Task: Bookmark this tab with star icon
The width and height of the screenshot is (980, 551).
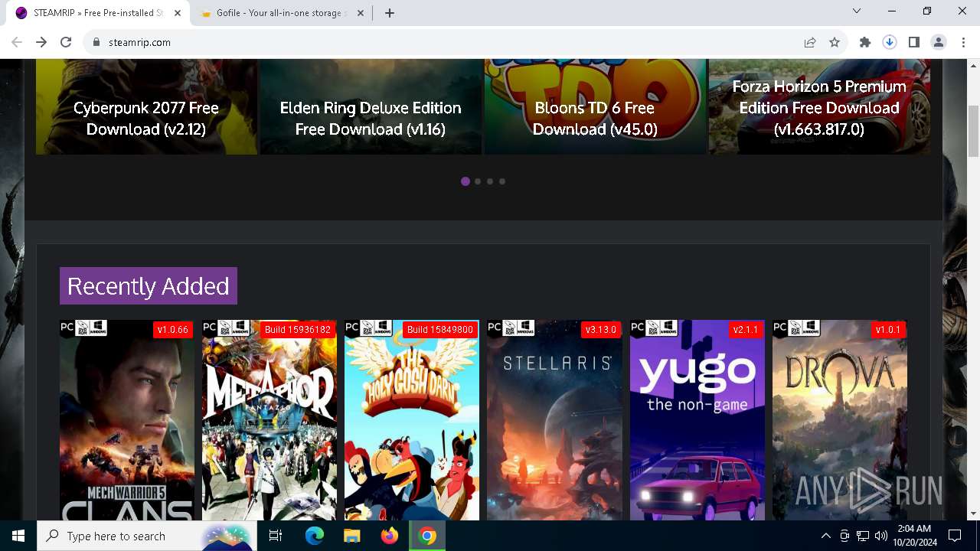Action: [835, 42]
